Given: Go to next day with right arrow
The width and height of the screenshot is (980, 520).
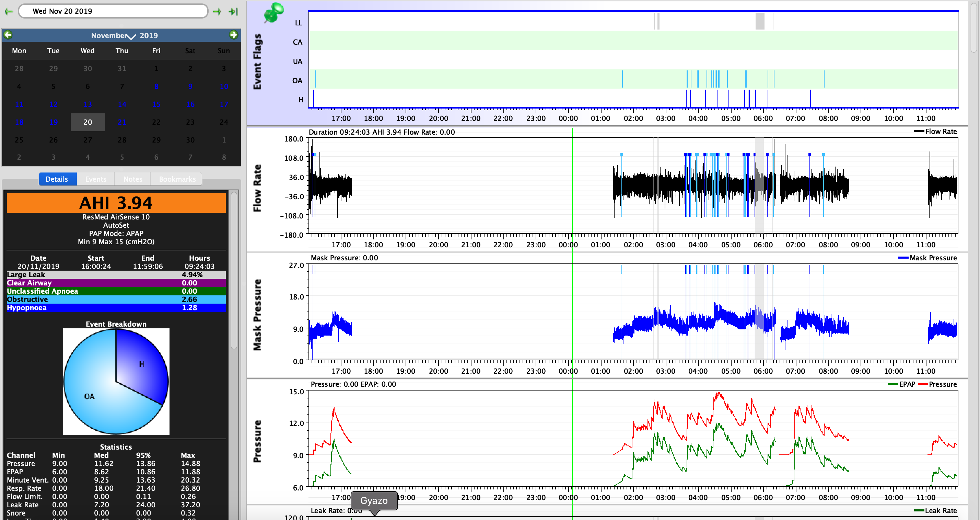Looking at the screenshot, I should click(x=217, y=11).
